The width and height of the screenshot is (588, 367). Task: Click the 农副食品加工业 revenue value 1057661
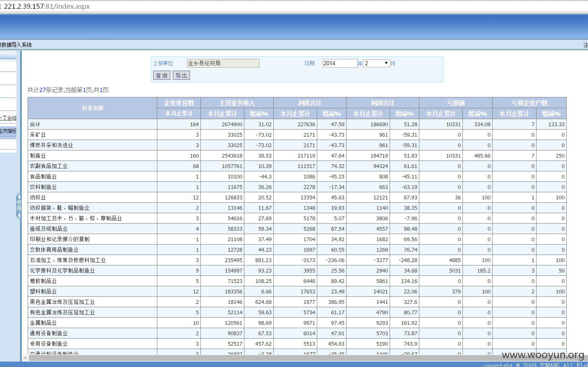[232, 166]
